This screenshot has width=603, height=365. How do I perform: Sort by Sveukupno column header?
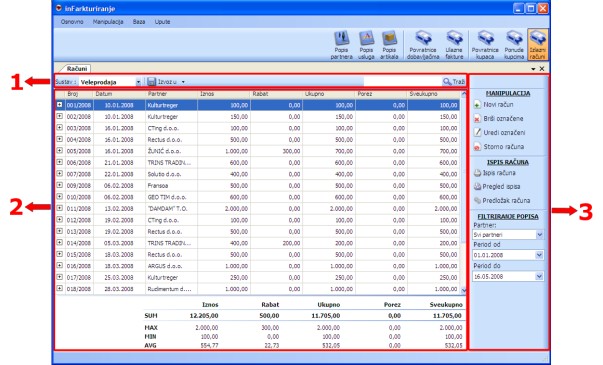click(433, 94)
